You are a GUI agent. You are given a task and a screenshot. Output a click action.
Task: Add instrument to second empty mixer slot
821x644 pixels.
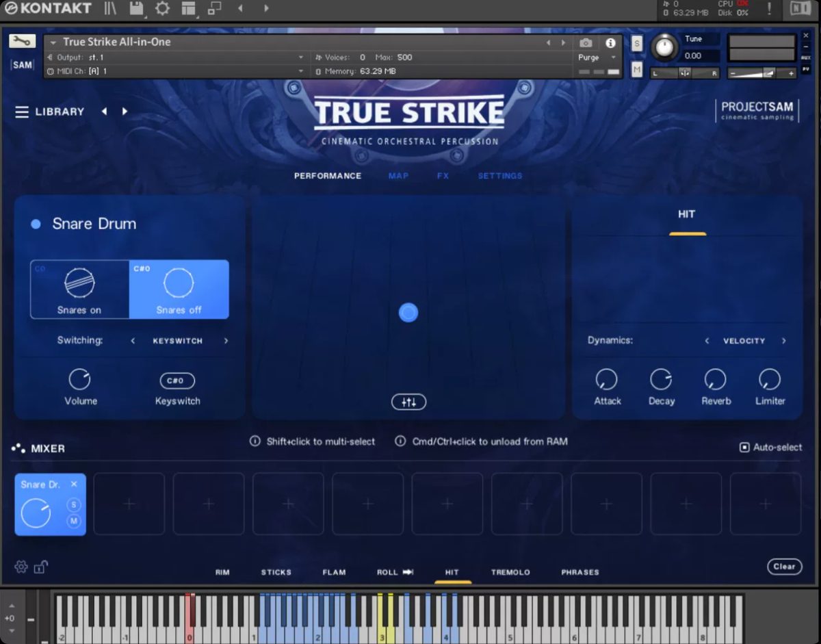209,504
